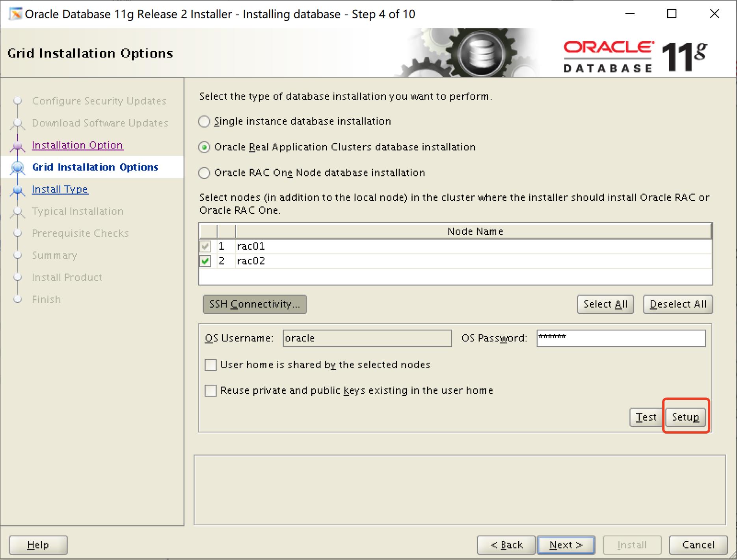Click the Installation Option step marker icon

pyautogui.click(x=17, y=146)
